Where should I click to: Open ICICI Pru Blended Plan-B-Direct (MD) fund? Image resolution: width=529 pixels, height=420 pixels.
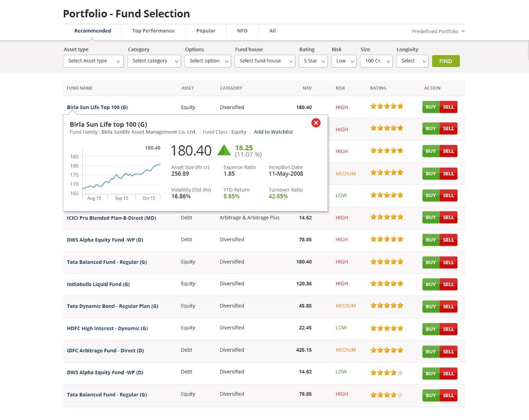pyautogui.click(x=111, y=218)
